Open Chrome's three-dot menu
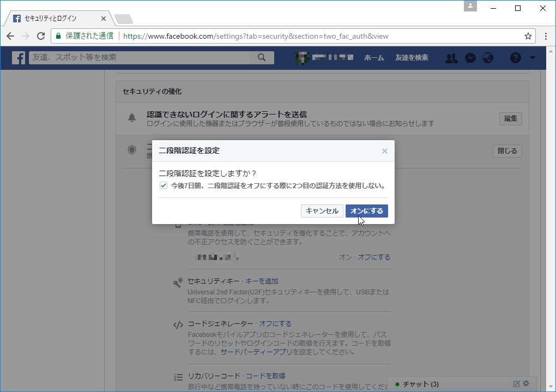The width and height of the screenshot is (556, 392). [546, 36]
